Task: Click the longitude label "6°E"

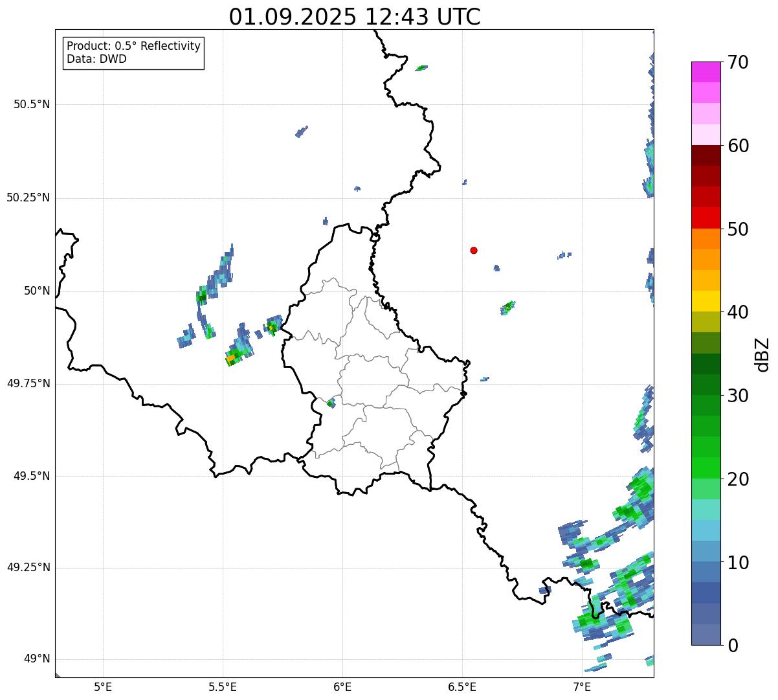Action: 342,687
